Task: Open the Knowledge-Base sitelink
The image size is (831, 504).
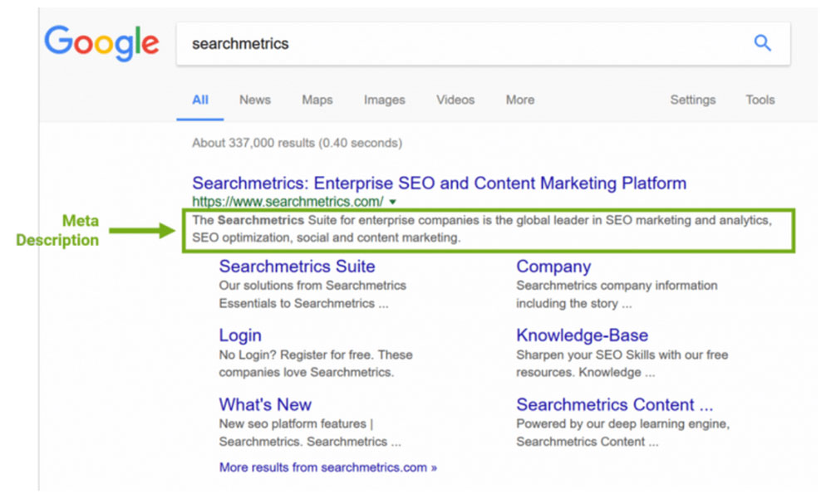Action: pos(582,335)
